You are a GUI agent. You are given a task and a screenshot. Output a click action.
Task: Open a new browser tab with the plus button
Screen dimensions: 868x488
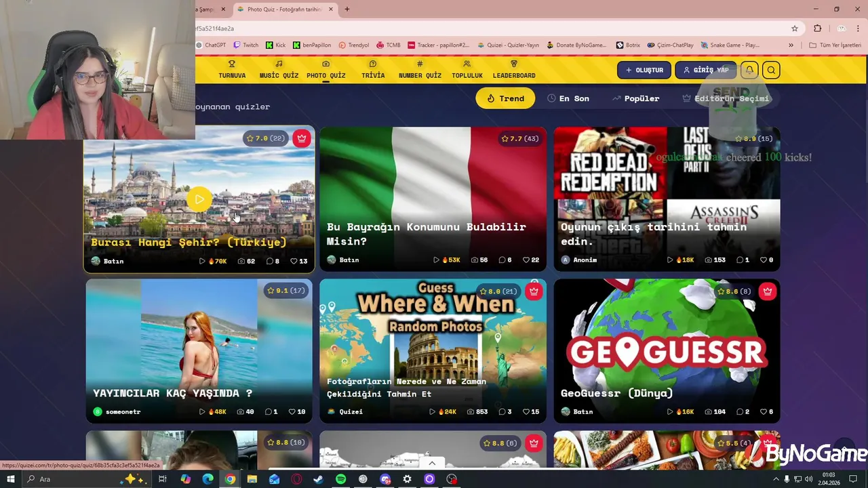click(347, 9)
